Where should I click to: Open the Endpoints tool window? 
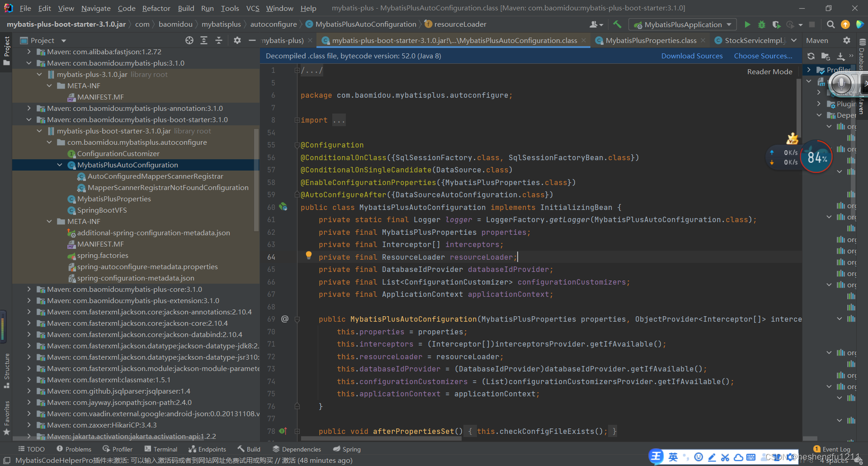pyautogui.click(x=207, y=449)
